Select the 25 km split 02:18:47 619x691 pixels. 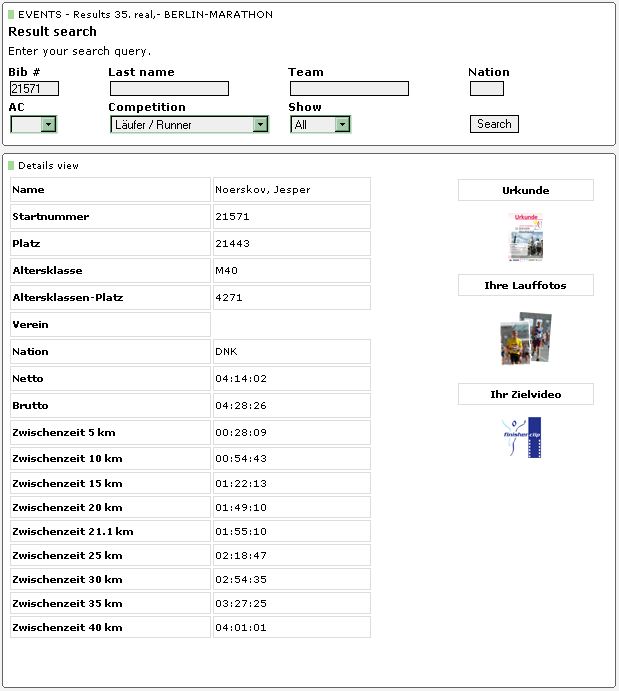pyautogui.click(x=241, y=555)
